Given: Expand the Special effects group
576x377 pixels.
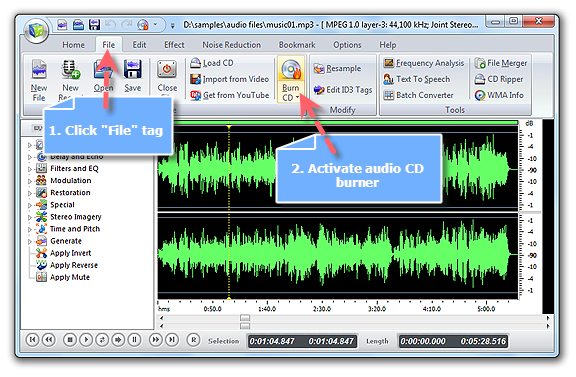Looking at the screenshot, I should [30, 205].
